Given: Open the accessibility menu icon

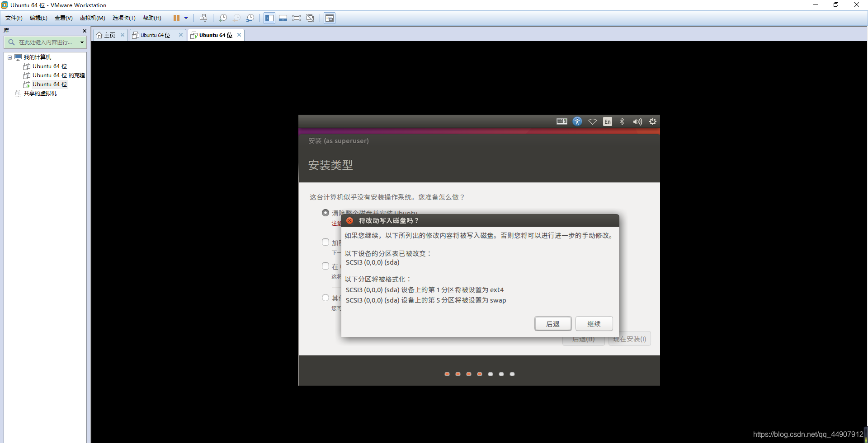Looking at the screenshot, I should point(577,121).
